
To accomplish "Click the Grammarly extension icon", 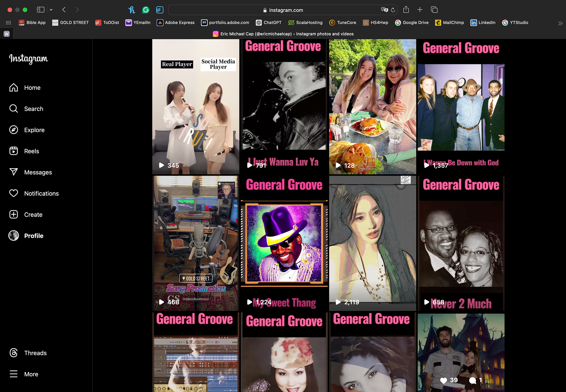I will [146, 10].
